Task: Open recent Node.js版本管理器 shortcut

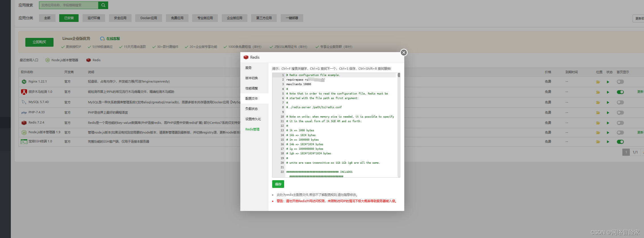Action: pyautogui.click(x=62, y=60)
